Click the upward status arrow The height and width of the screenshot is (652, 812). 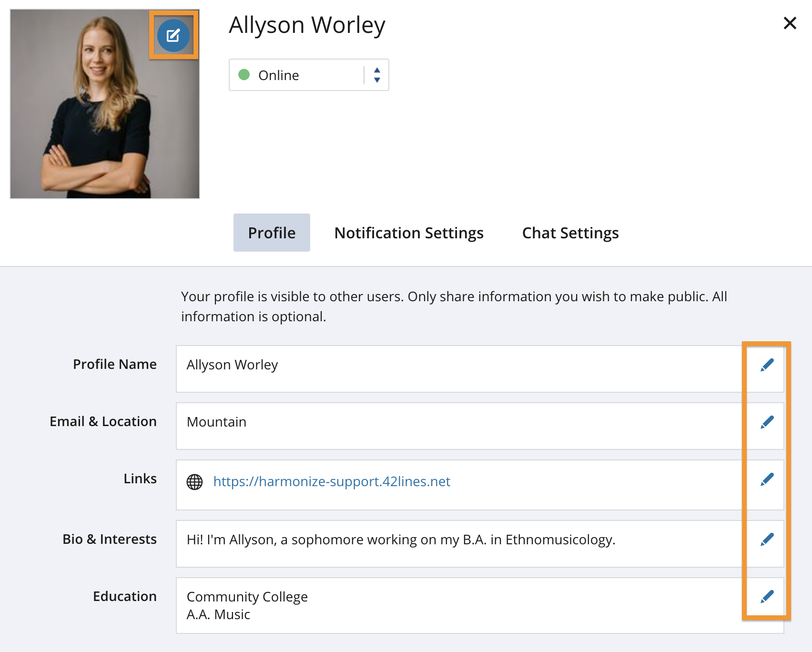[377, 70]
